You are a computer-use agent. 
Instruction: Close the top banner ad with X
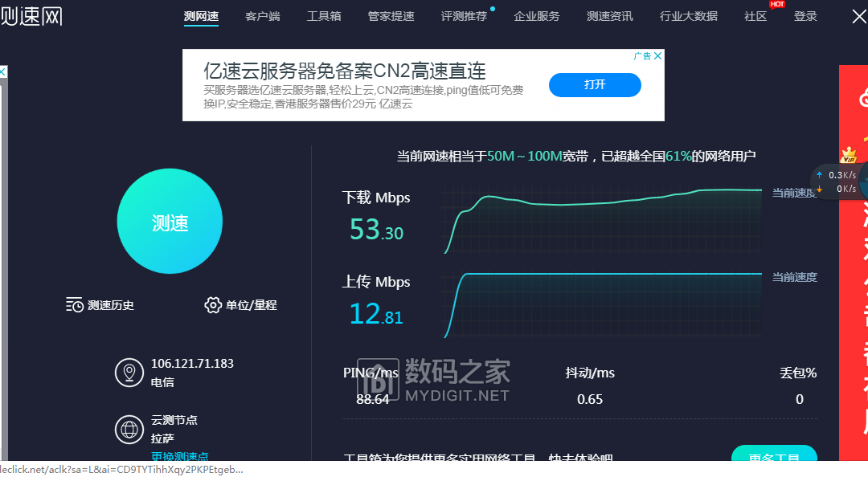coord(657,55)
